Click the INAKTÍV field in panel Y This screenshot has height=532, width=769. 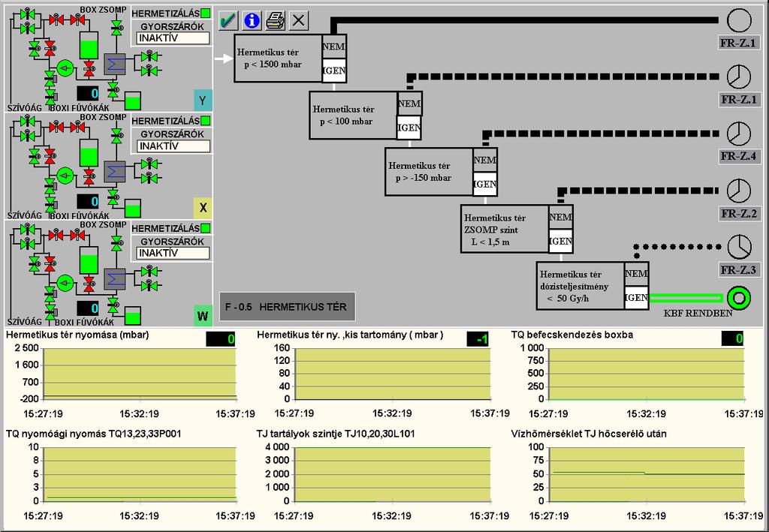[x=173, y=38]
